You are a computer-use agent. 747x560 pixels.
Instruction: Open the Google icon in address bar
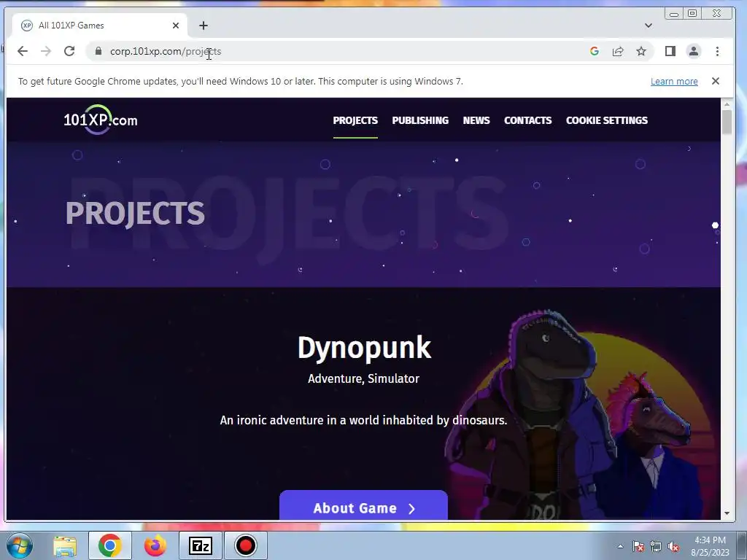[594, 52]
